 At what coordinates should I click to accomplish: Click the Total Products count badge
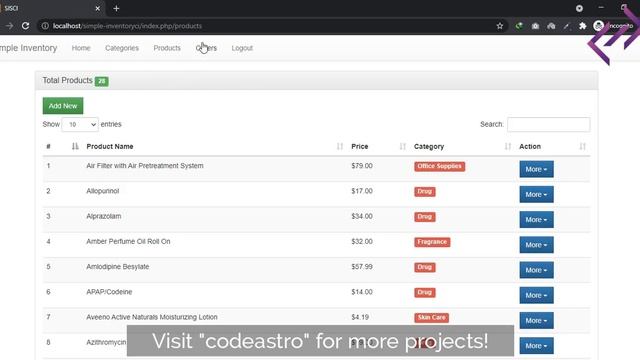[102, 81]
